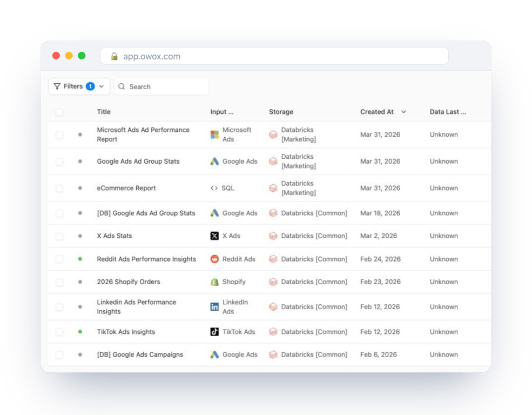Click the Storage column header
Viewport: 532px width, 415px height.
click(281, 112)
